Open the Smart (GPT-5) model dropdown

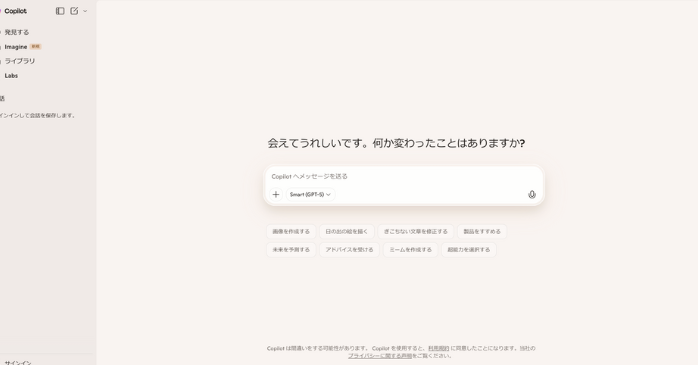click(310, 195)
